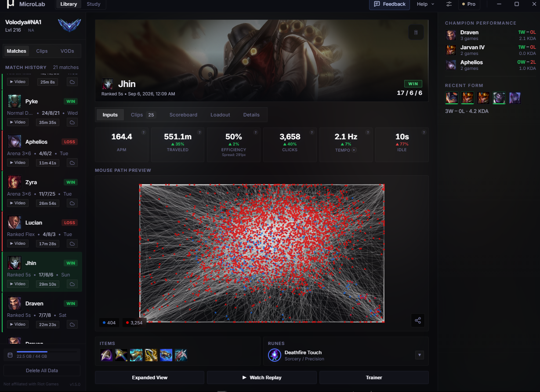Play Video for Draven 7/7/8 match
Viewport: 540px width, 392px height.
click(18, 324)
